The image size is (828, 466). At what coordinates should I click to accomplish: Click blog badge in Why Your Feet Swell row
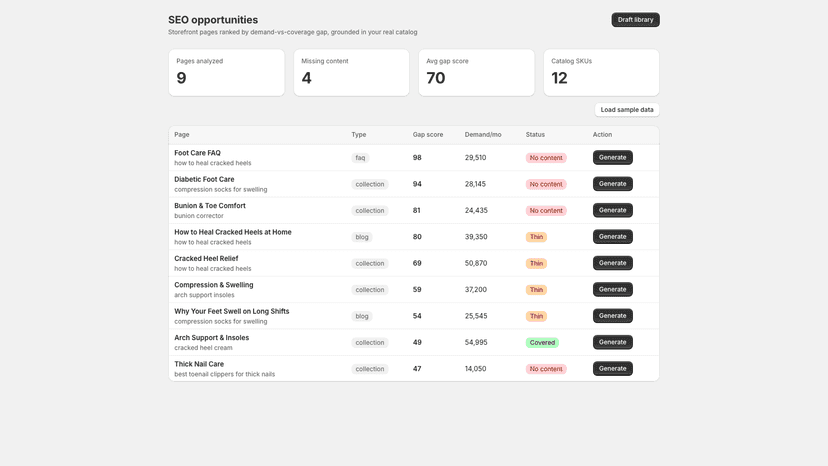(362, 316)
